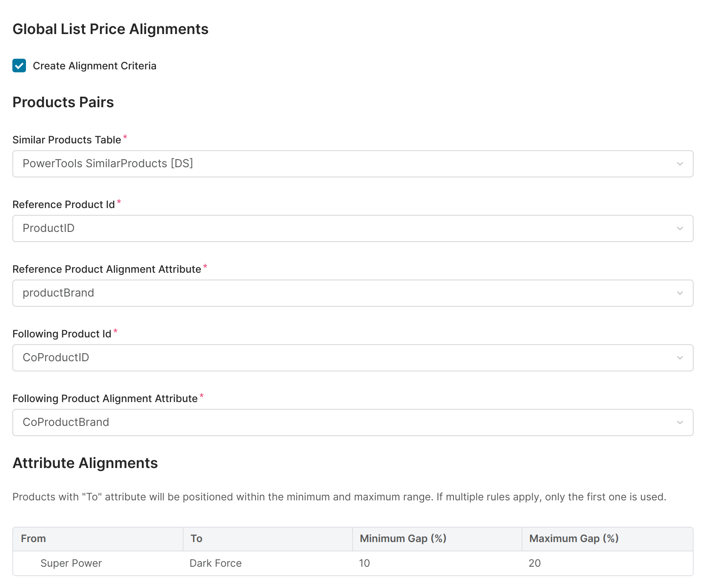Click the minimum gap value 10
Viewport: 703px width, 588px height.
tap(364, 563)
